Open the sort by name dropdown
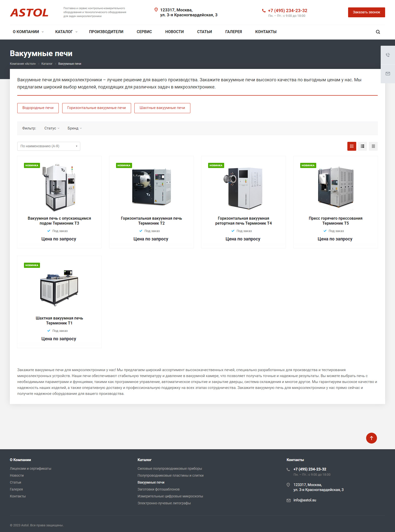 49,146
